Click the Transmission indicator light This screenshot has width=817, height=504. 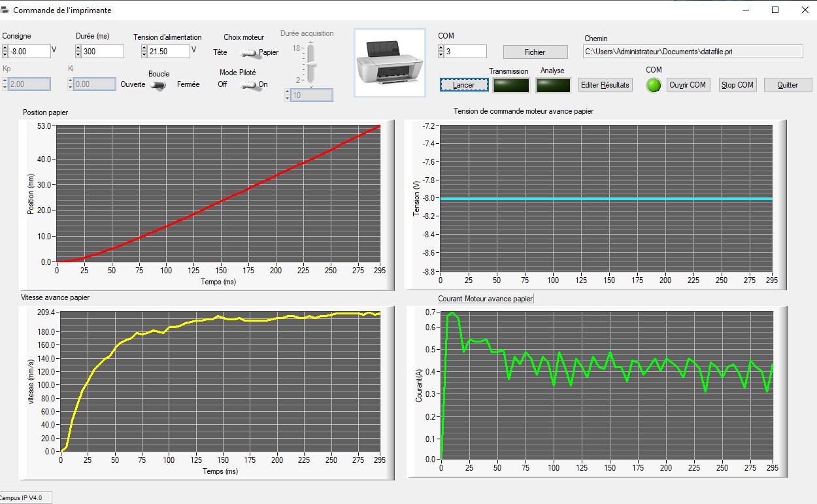(x=511, y=85)
